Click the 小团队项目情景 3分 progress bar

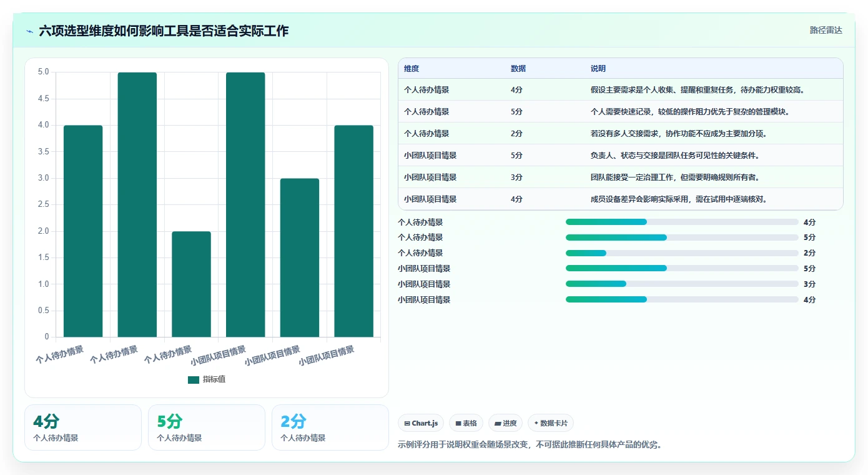(x=682, y=284)
